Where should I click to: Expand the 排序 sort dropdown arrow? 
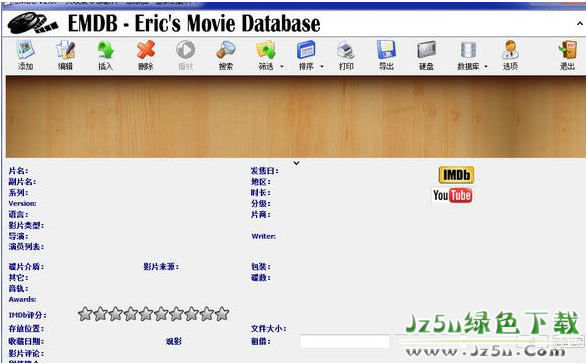point(322,67)
